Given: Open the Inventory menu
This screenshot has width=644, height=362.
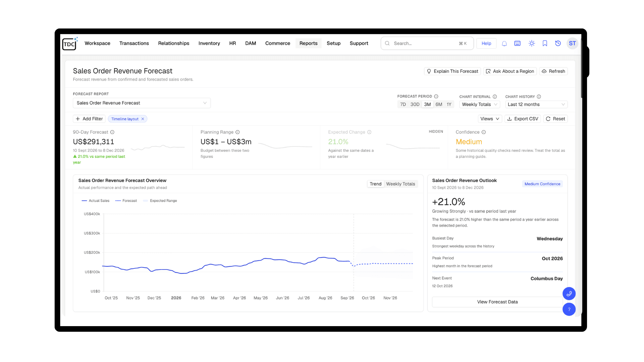Looking at the screenshot, I should (x=209, y=44).
